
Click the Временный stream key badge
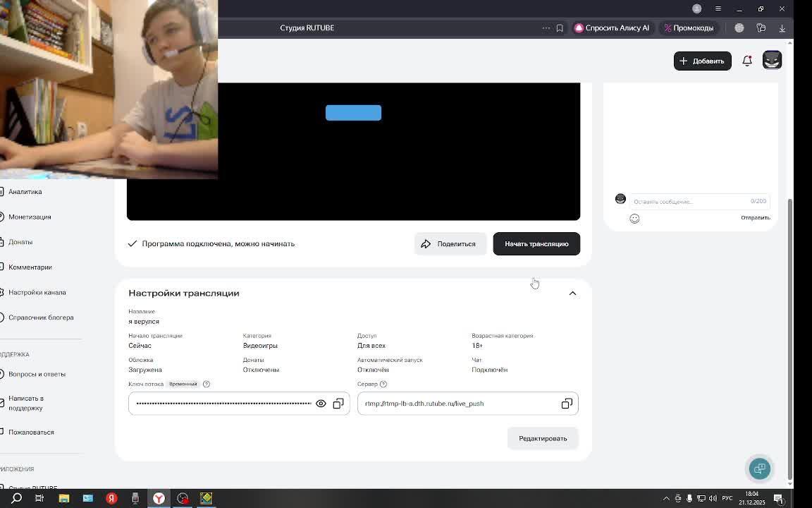(183, 384)
